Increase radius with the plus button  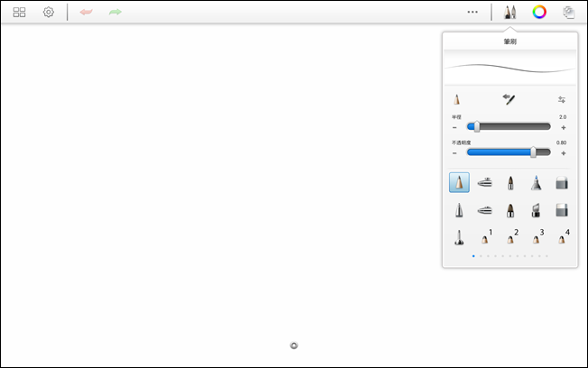pyautogui.click(x=564, y=127)
